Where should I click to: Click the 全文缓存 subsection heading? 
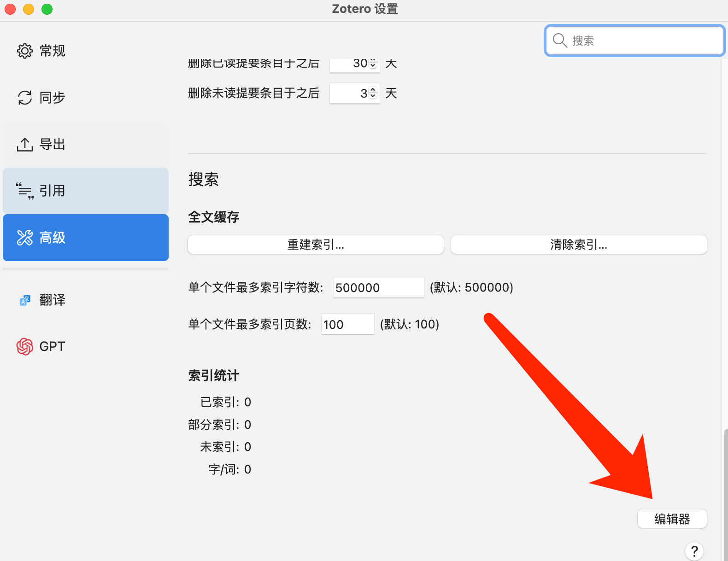214,217
